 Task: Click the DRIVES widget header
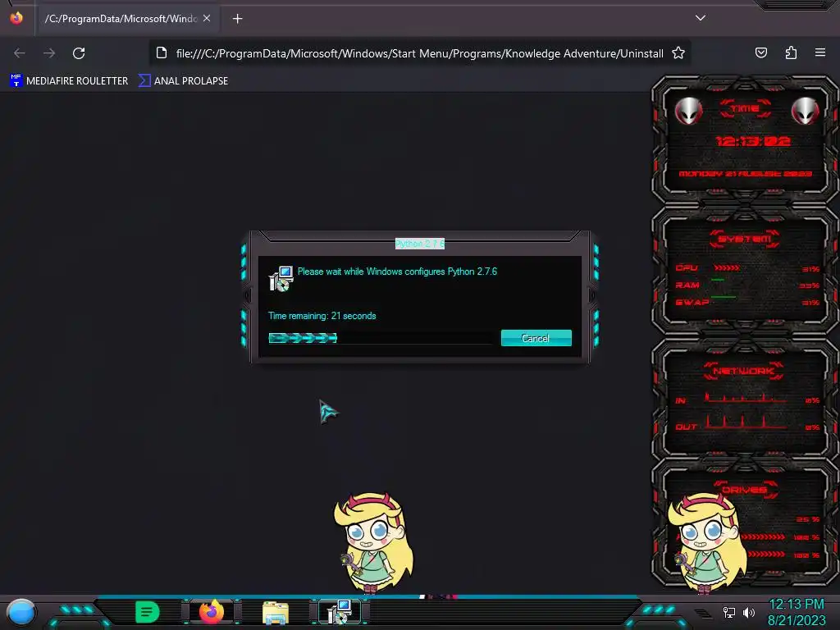pos(744,490)
